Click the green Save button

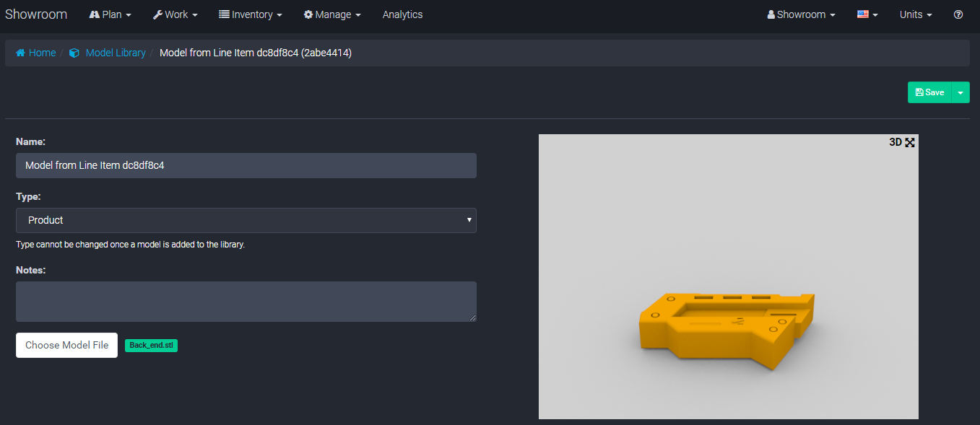tap(929, 92)
